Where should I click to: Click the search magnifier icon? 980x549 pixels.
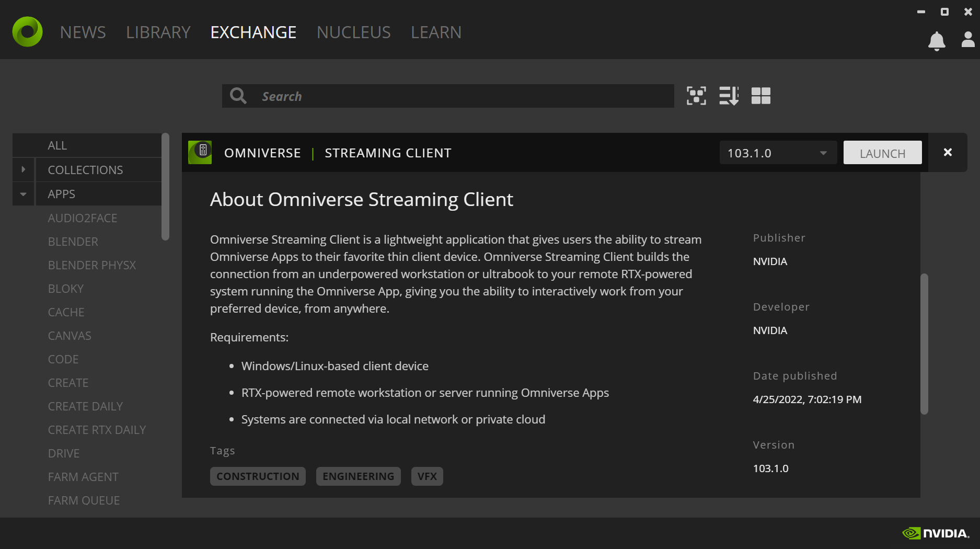(238, 96)
